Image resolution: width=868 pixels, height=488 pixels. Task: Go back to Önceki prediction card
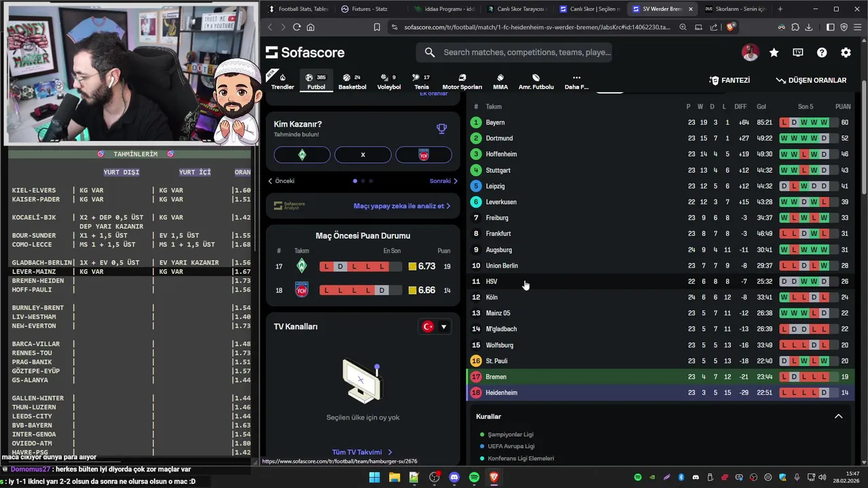click(281, 181)
